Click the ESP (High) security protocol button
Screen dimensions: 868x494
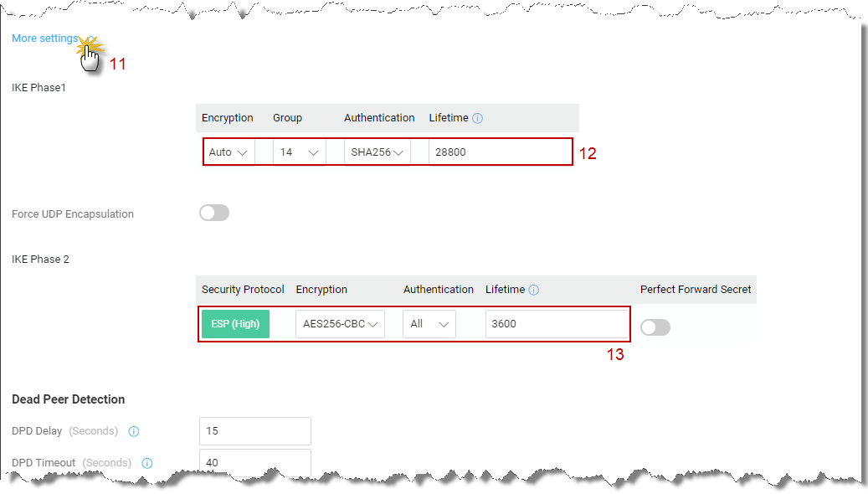pos(235,324)
